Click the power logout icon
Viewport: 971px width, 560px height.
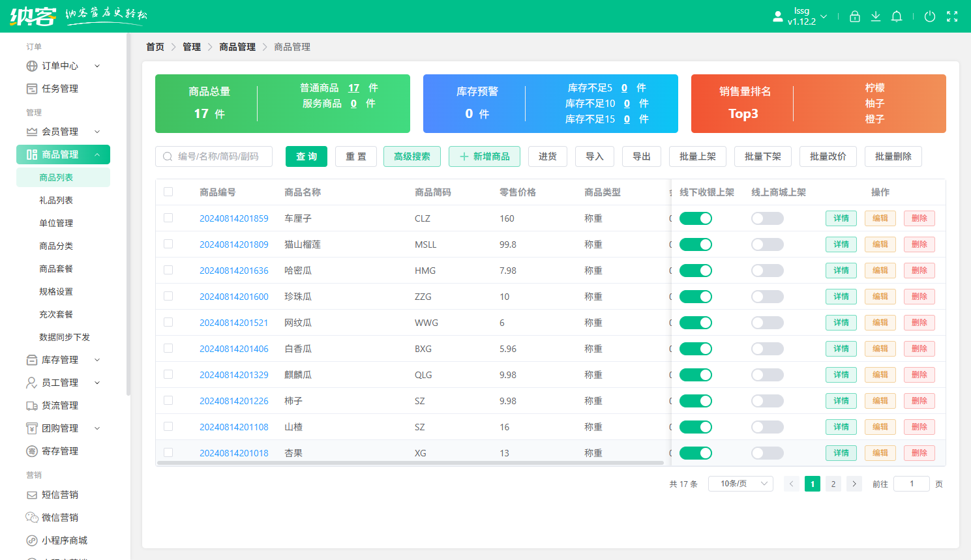[x=930, y=16]
